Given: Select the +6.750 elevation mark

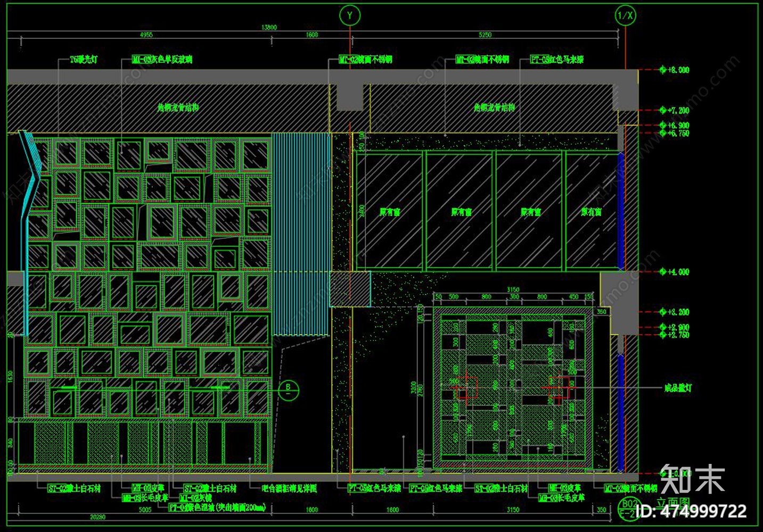Looking at the screenshot, I should tap(674, 133).
